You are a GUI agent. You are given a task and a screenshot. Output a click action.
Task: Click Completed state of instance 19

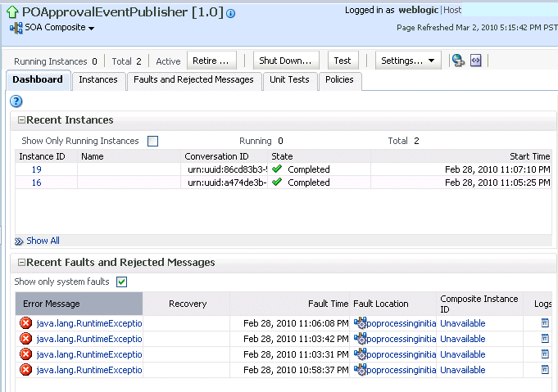(x=309, y=169)
